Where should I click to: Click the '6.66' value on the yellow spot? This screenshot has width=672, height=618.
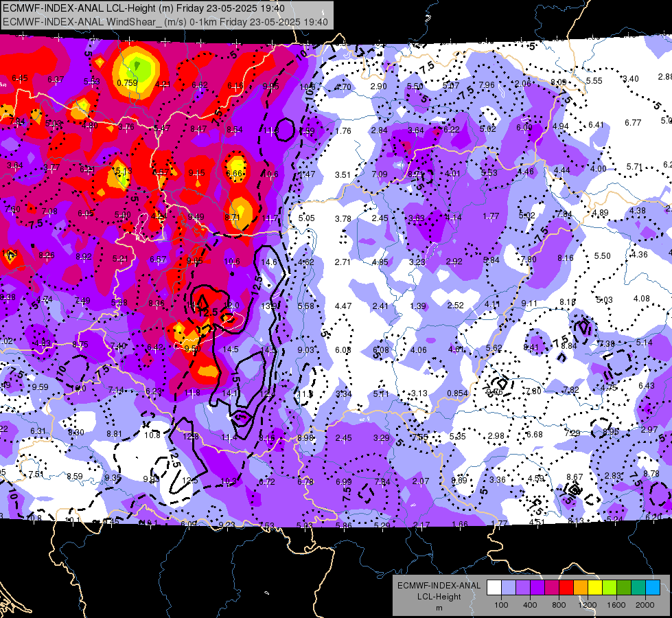(x=235, y=173)
